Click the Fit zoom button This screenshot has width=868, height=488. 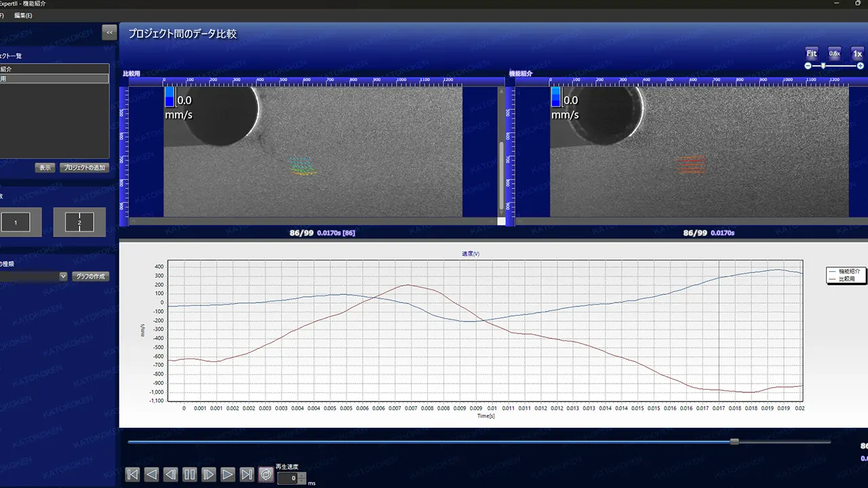click(x=812, y=54)
